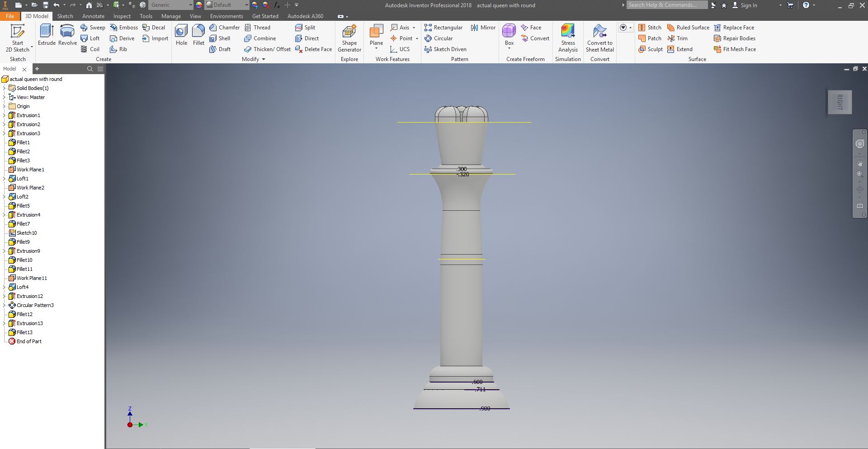Screen dimensions: 868x449
Task: Open the Environments tab
Action: [226, 16]
